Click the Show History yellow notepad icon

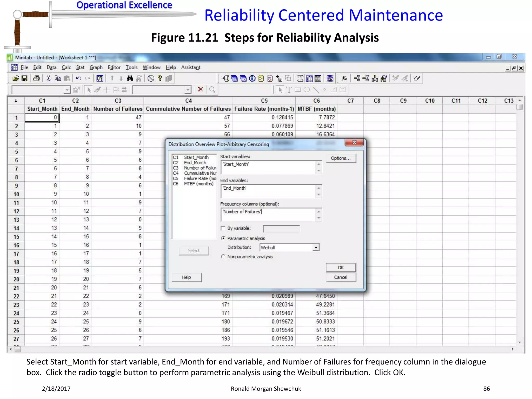(x=261, y=78)
